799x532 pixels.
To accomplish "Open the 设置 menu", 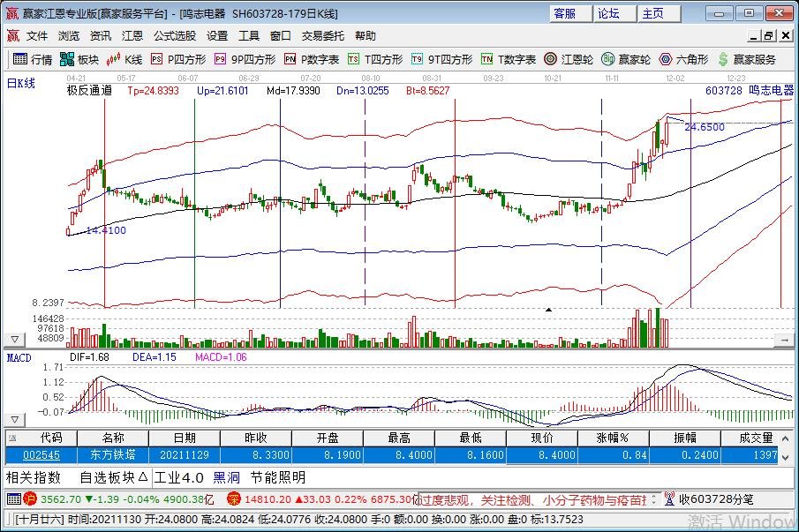I will [x=217, y=35].
